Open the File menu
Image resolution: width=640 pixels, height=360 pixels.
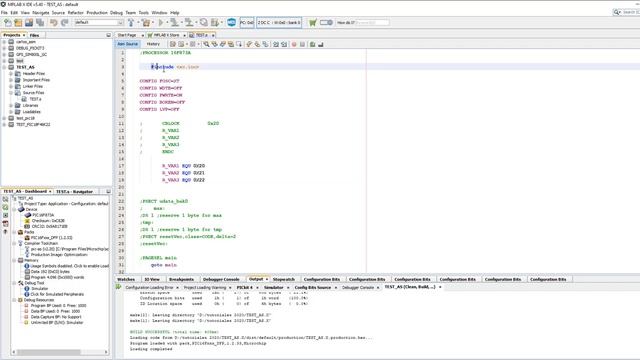(x=4, y=13)
